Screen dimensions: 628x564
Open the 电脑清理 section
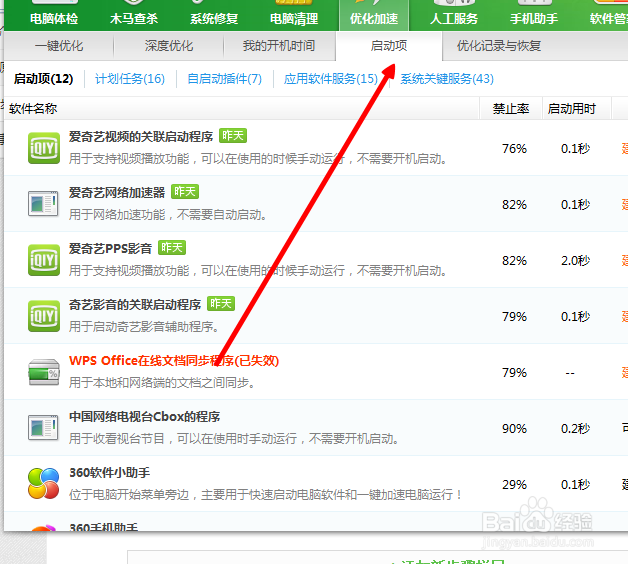[x=294, y=18]
